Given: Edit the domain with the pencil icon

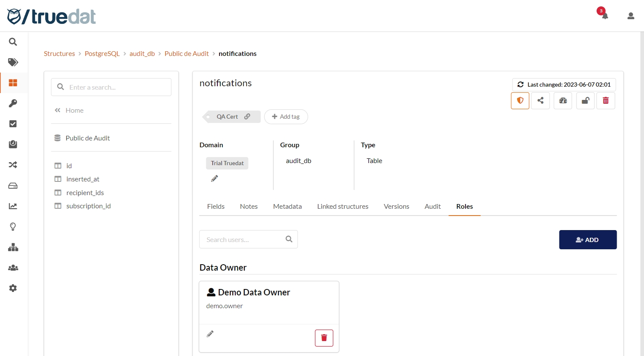Looking at the screenshot, I should tap(214, 179).
